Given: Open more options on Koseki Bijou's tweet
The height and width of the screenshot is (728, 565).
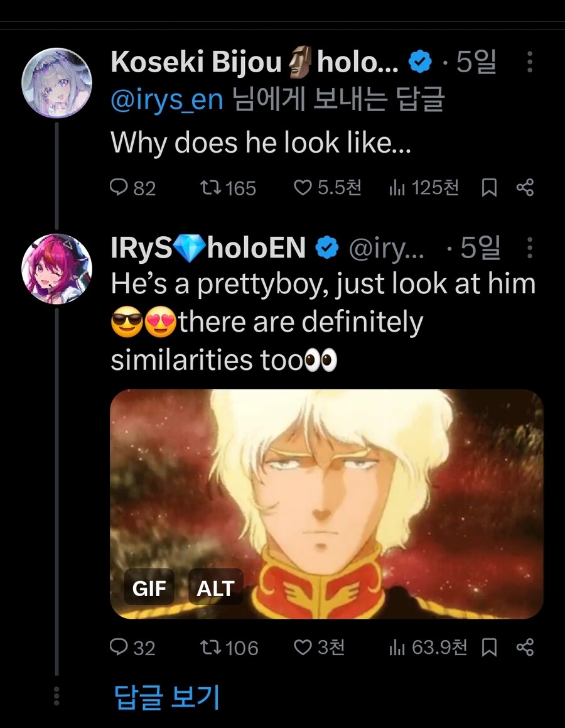Looking at the screenshot, I should (x=529, y=62).
